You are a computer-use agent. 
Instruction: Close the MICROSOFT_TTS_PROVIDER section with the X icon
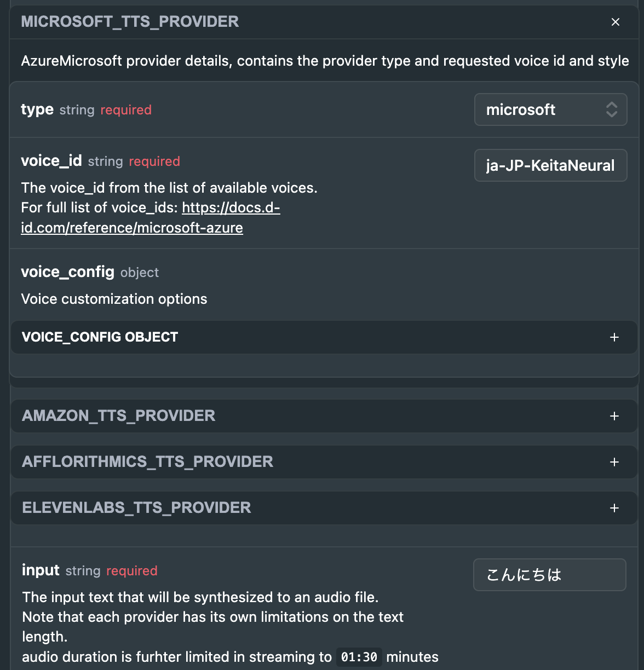tap(616, 22)
